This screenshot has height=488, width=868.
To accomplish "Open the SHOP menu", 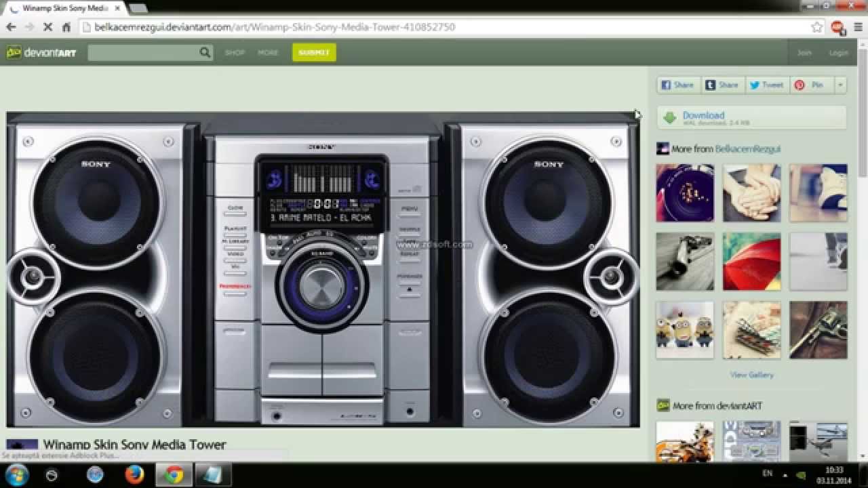I will point(235,52).
